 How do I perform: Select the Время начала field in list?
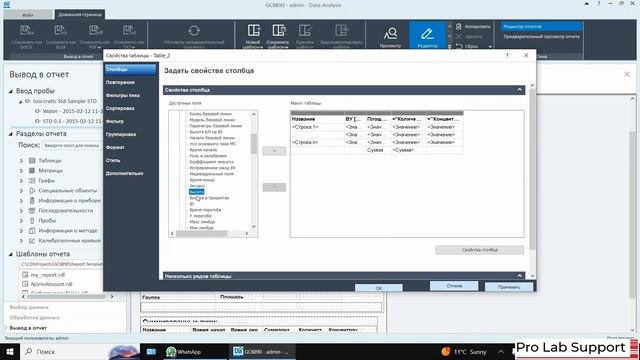click(x=203, y=150)
